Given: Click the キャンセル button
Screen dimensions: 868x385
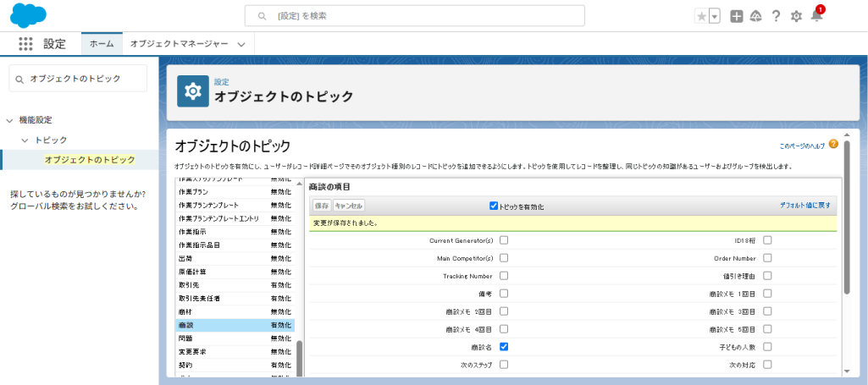Looking at the screenshot, I should (x=349, y=206).
